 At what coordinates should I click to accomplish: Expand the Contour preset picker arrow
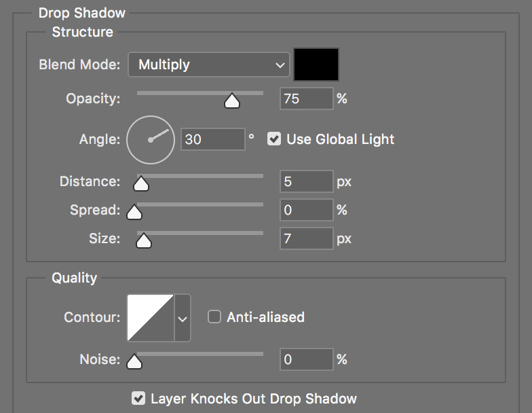click(x=182, y=317)
